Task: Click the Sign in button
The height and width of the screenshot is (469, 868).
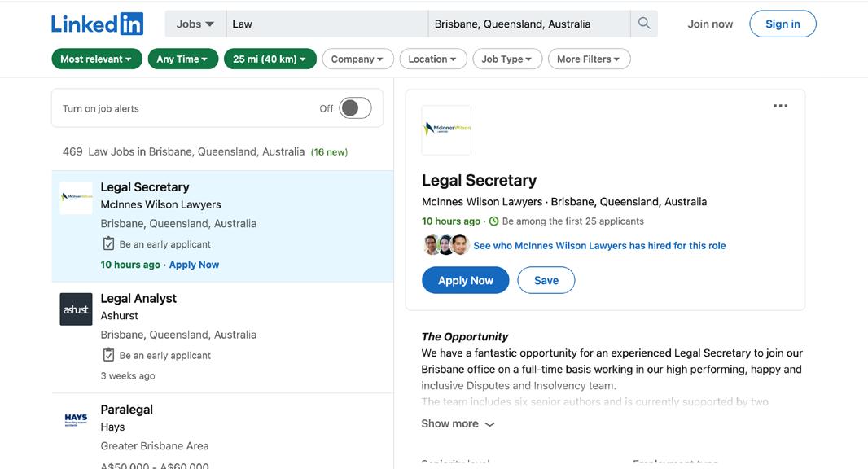Action: pyautogui.click(x=782, y=24)
